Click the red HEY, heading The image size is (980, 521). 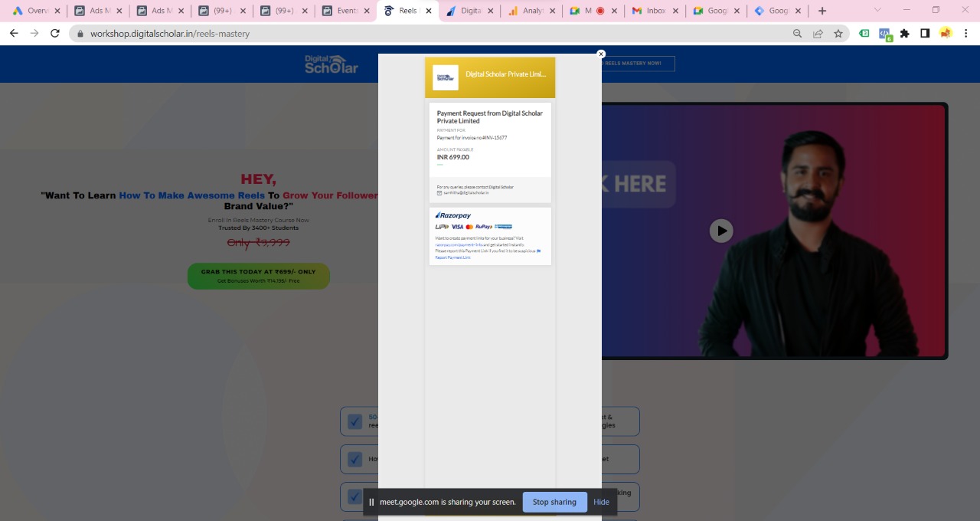click(x=259, y=179)
